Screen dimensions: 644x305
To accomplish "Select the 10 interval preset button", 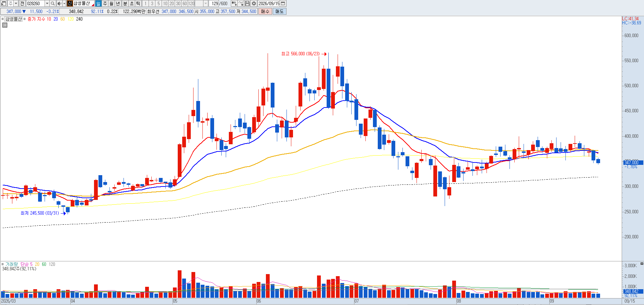I will click(x=165, y=3).
